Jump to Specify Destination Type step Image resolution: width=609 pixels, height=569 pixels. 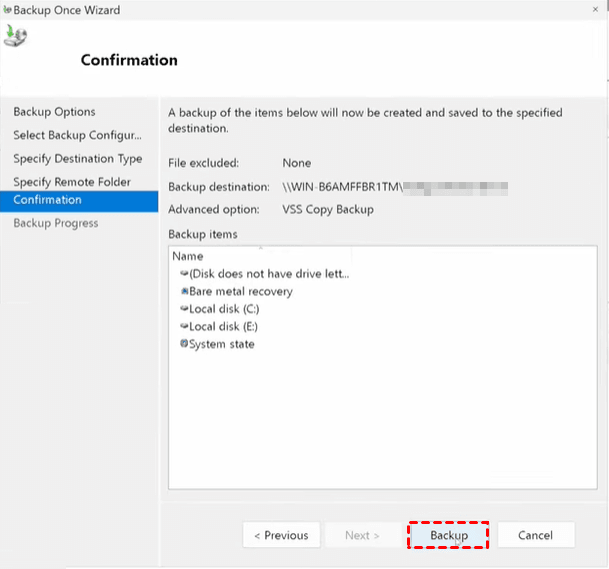[77, 159]
